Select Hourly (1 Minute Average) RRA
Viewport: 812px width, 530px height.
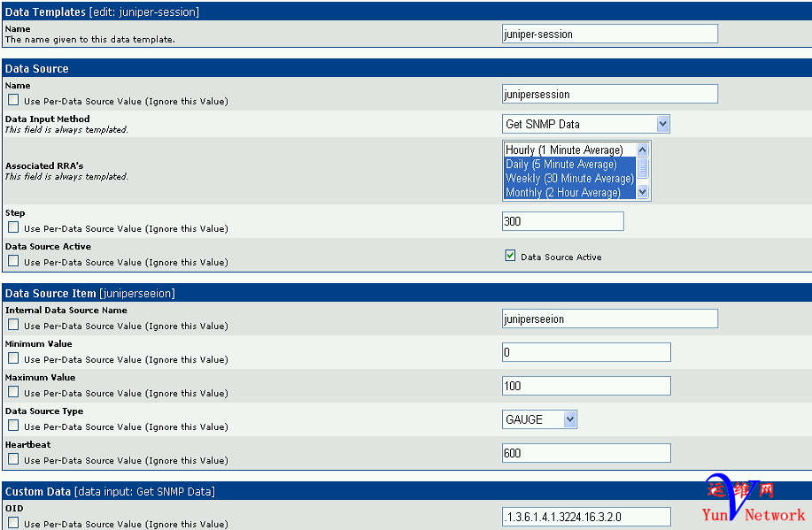point(569,150)
